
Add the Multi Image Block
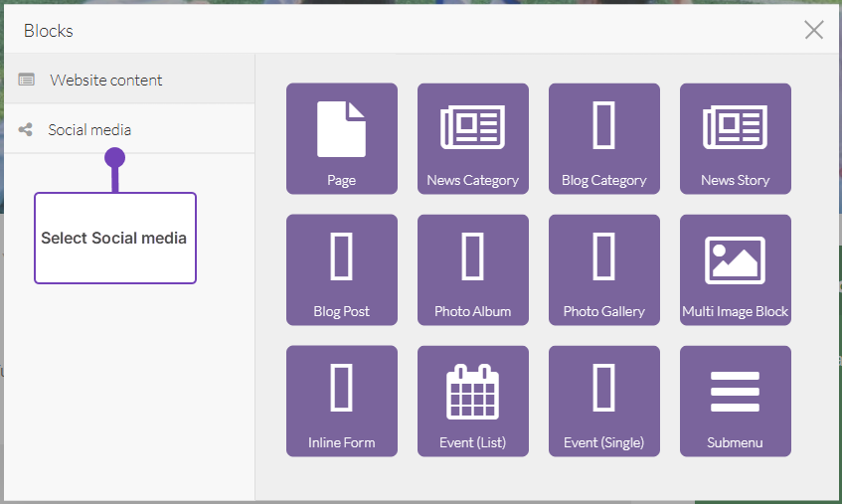coord(735,269)
